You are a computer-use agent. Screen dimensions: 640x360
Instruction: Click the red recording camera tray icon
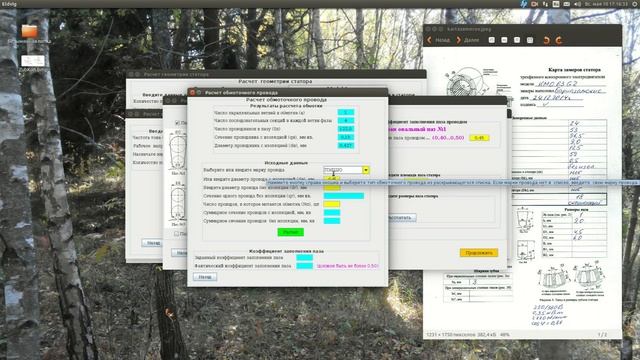coord(534,4)
